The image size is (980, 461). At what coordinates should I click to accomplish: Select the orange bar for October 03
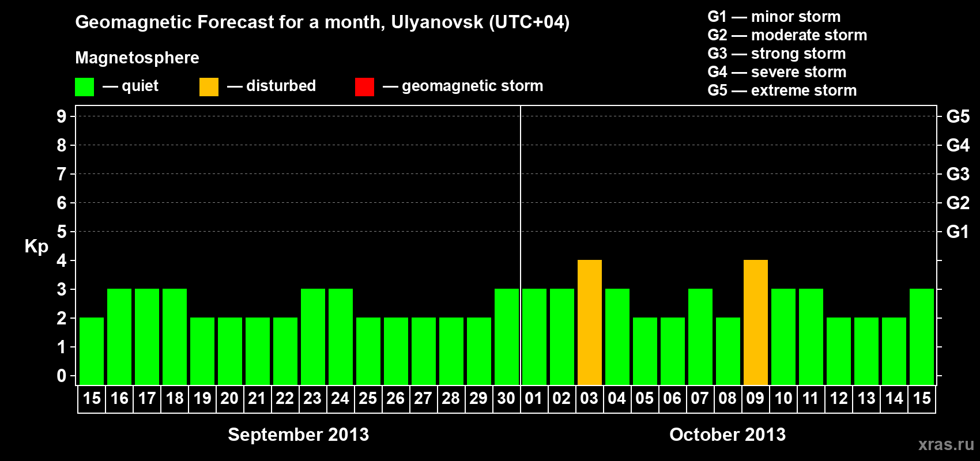[x=590, y=322]
